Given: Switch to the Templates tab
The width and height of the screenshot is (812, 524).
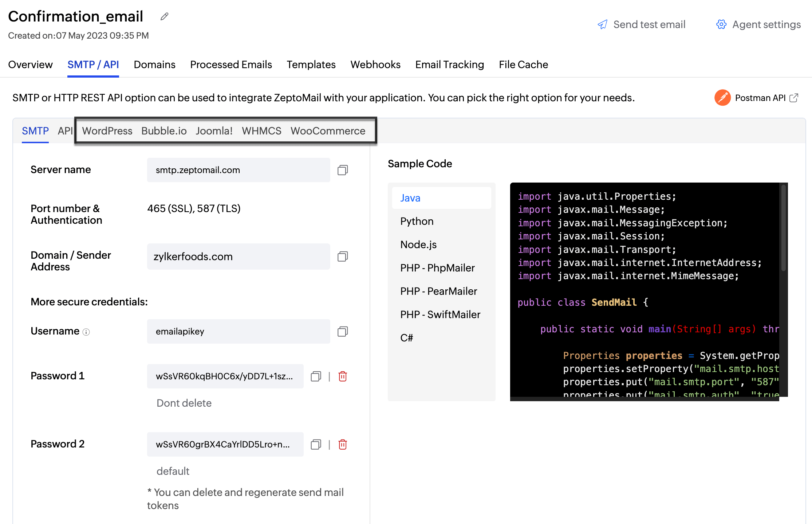Looking at the screenshot, I should coord(311,64).
